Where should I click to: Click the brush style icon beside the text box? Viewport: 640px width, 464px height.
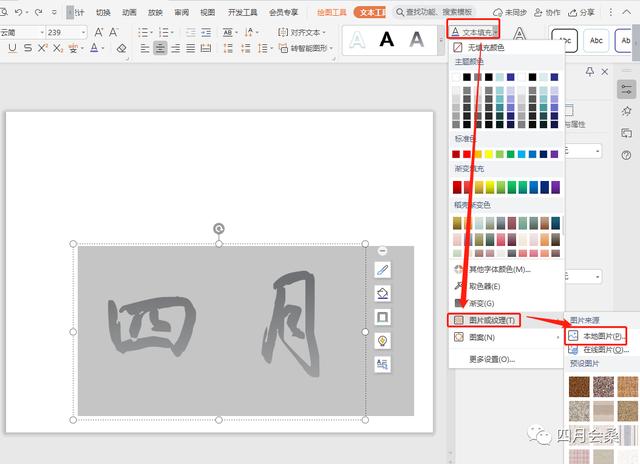pos(382,270)
